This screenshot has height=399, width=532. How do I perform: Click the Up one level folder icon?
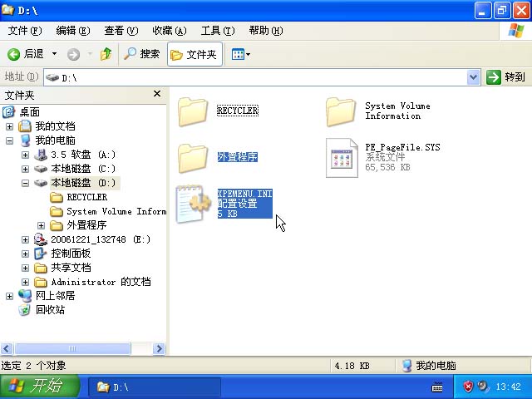106,54
